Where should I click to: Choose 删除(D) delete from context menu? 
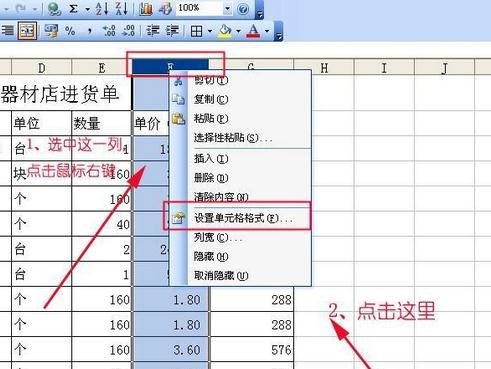point(241,178)
